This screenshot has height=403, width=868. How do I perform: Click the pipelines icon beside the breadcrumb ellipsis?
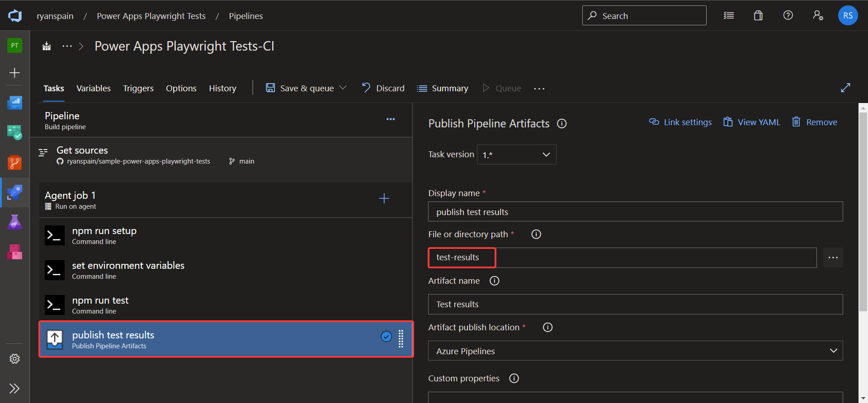(47, 46)
